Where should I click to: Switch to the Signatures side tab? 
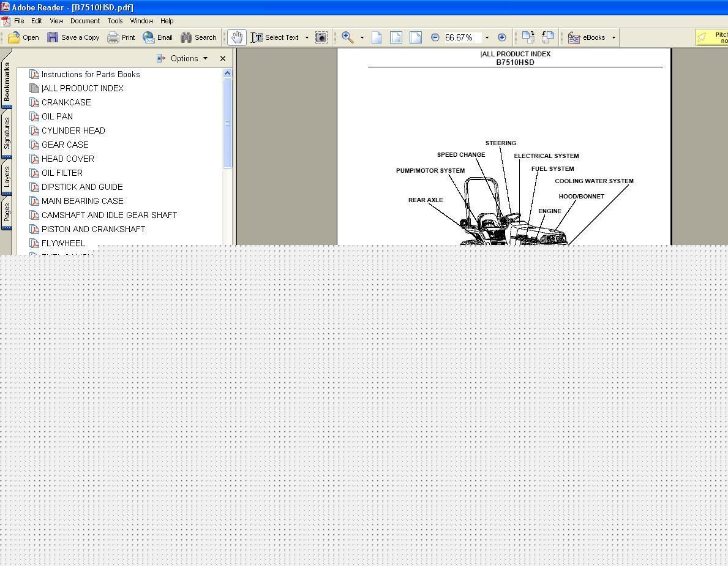click(x=7, y=134)
